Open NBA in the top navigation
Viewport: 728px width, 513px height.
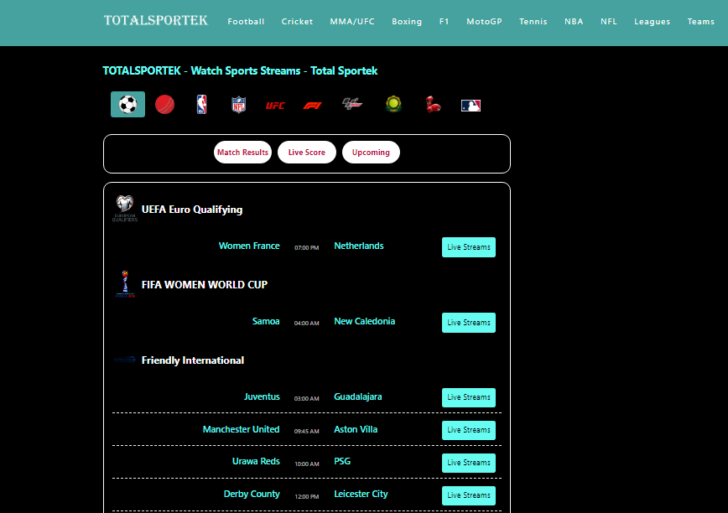coord(574,21)
